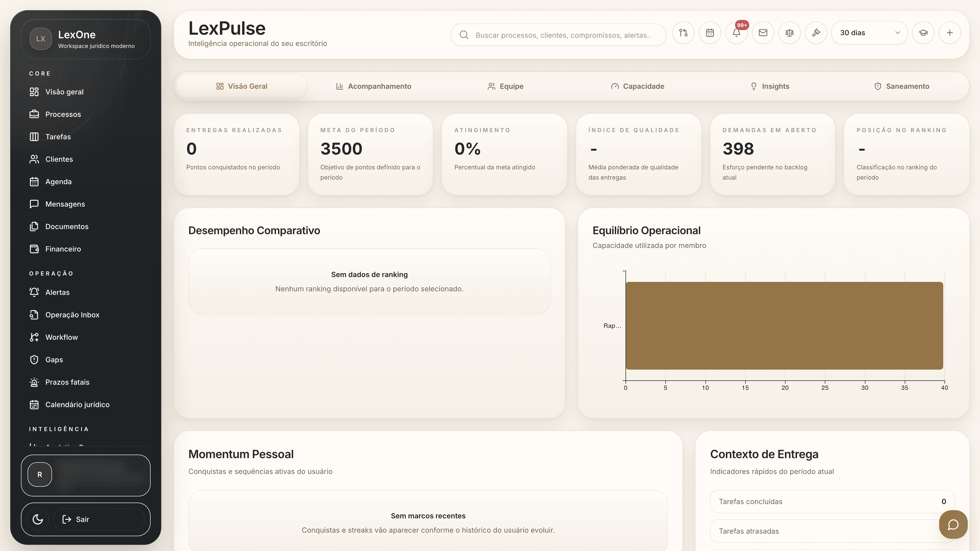Screen dimensions: 980x551
Task: Click the workflow branches icon in header
Action: coord(683,33)
